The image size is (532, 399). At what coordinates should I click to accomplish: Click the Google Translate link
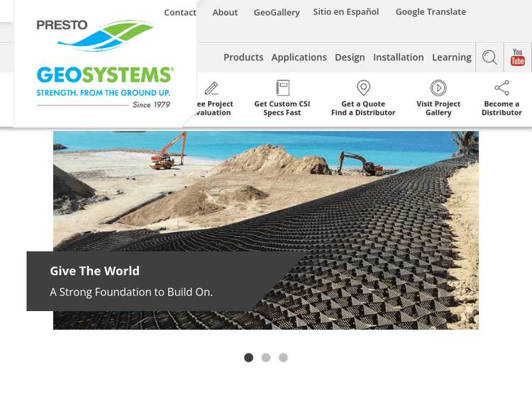pyautogui.click(x=431, y=12)
